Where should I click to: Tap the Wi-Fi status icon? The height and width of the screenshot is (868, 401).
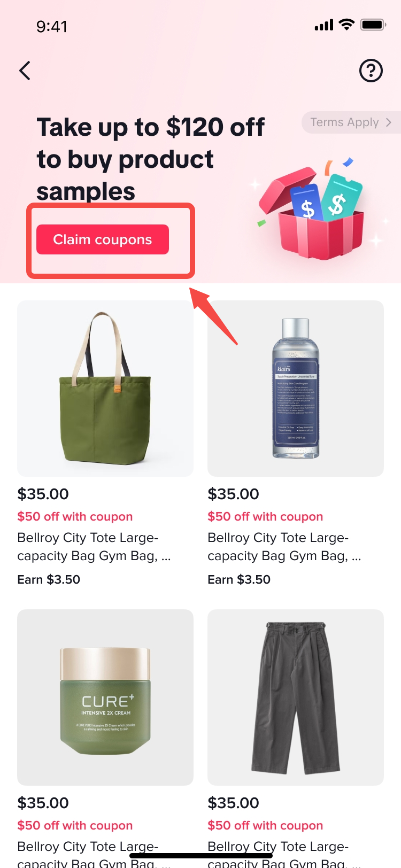[x=346, y=25]
